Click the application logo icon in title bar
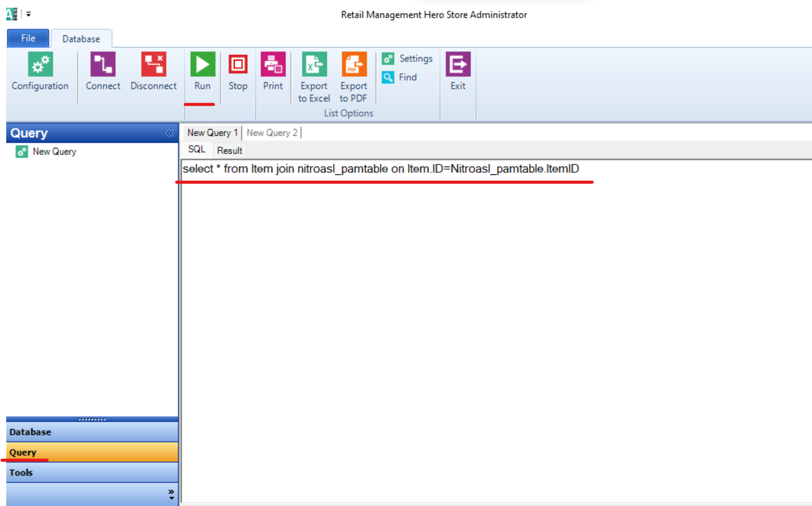Viewport: 812px width, 506px height. [x=11, y=14]
